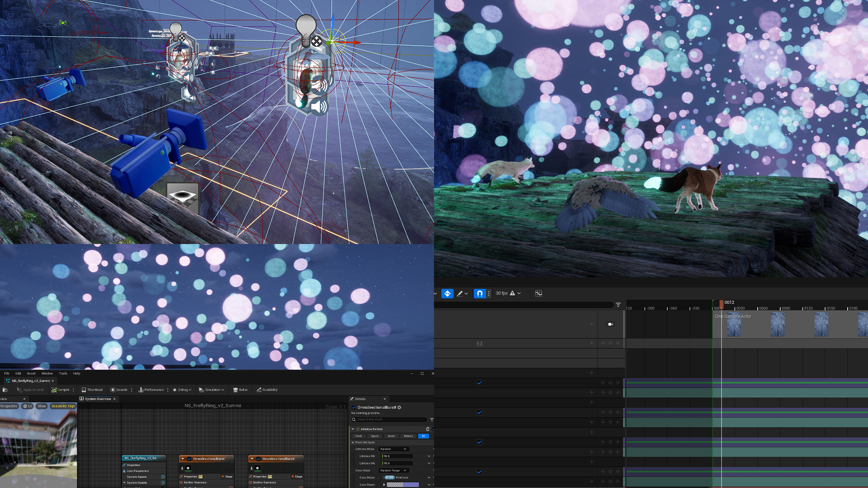This screenshot has height=488, width=868.
Task: Click the camera lock icon on the track
Action: (610, 324)
